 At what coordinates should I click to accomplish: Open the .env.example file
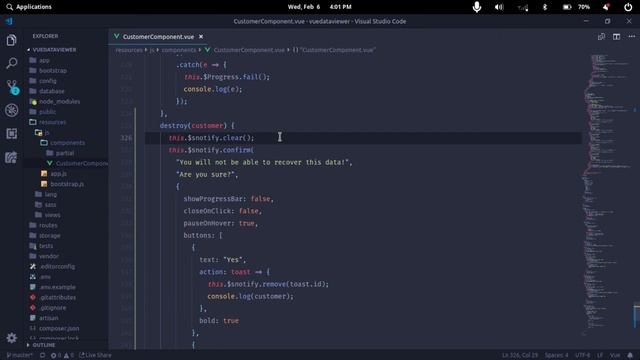(x=58, y=287)
